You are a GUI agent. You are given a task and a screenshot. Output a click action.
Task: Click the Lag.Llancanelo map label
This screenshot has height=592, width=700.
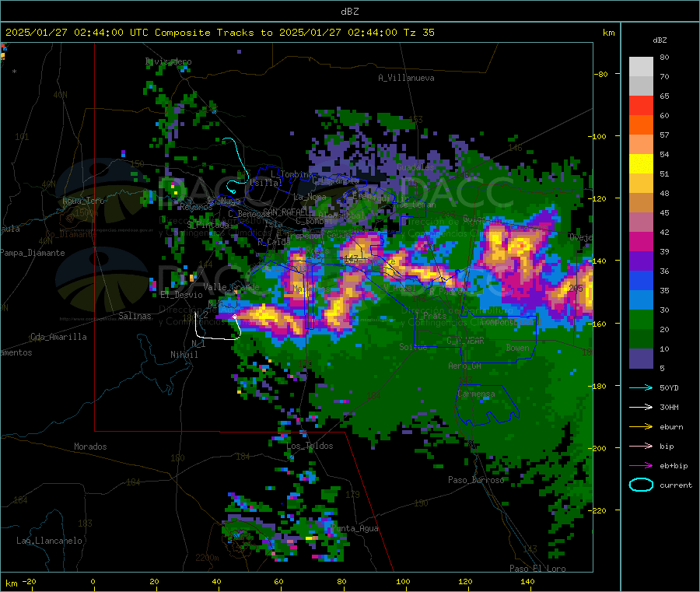(49, 541)
